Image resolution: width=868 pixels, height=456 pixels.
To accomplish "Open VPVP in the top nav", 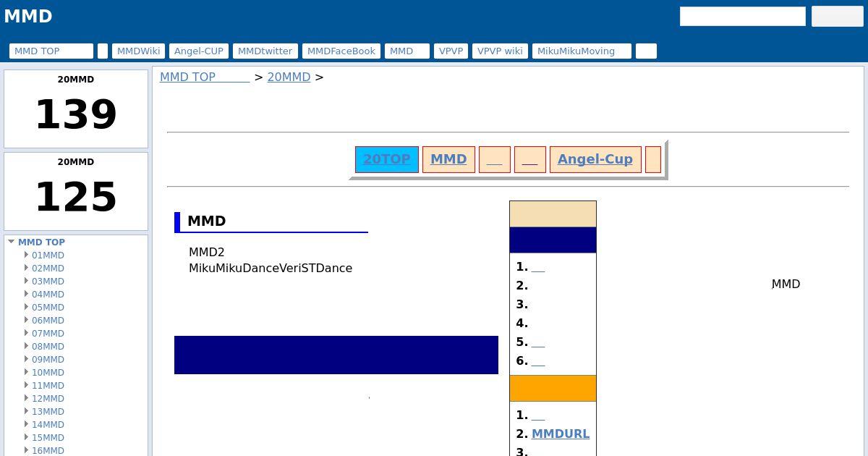I will click(x=451, y=51).
